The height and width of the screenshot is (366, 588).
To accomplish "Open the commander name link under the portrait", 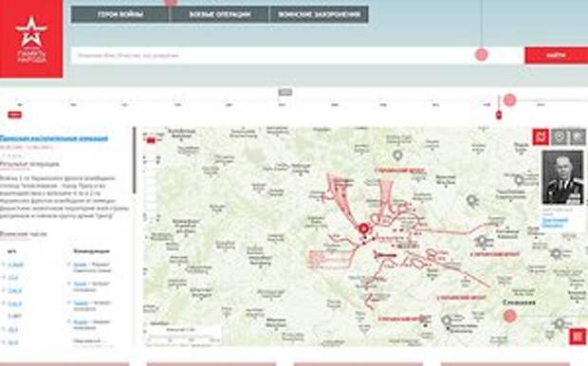I will coord(555,223).
